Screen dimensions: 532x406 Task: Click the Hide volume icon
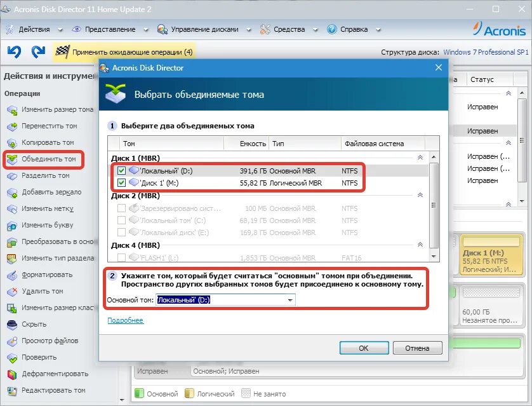click(12, 325)
